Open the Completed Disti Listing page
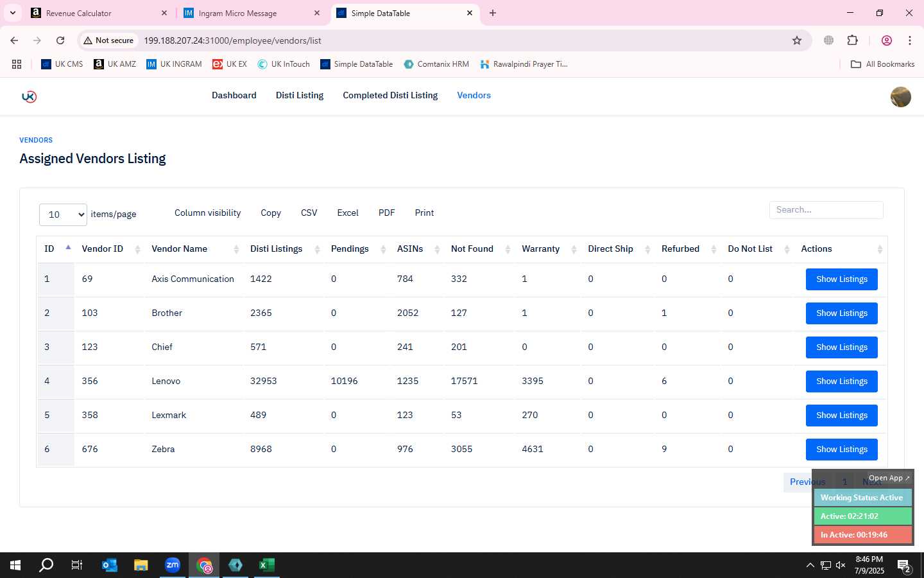Screen dimensions: 924x578 390,95
